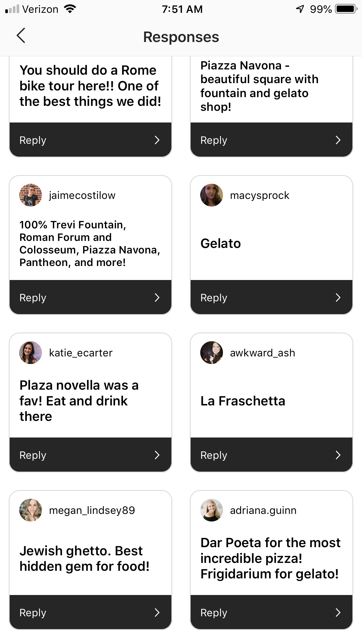Reply to the Rome bike tour response
This screenshot has width=362, height=644.
pos(90,140)
